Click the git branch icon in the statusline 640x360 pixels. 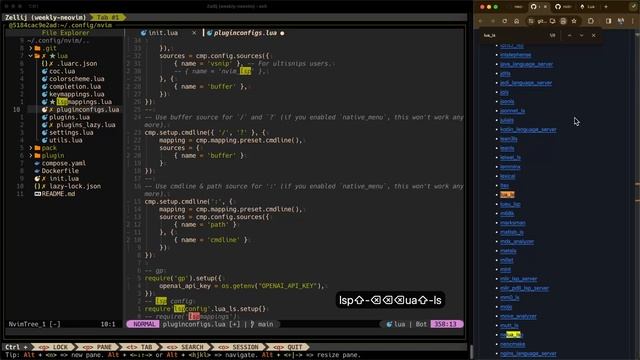point(252,324)
